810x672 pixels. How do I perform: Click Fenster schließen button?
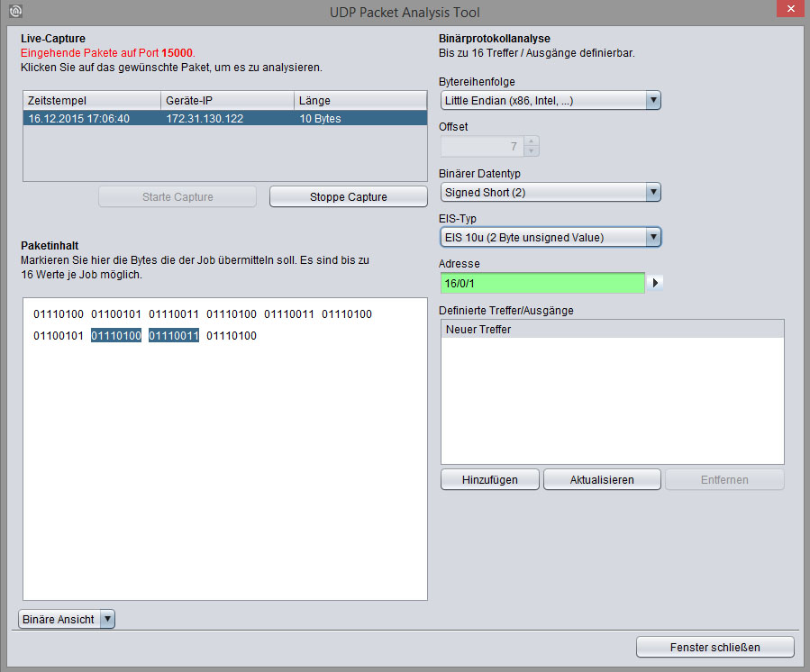714,647
